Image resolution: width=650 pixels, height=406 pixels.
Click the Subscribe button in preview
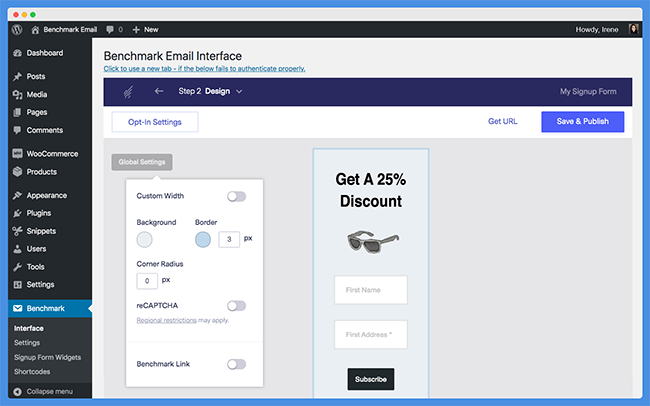coord(371,379)
